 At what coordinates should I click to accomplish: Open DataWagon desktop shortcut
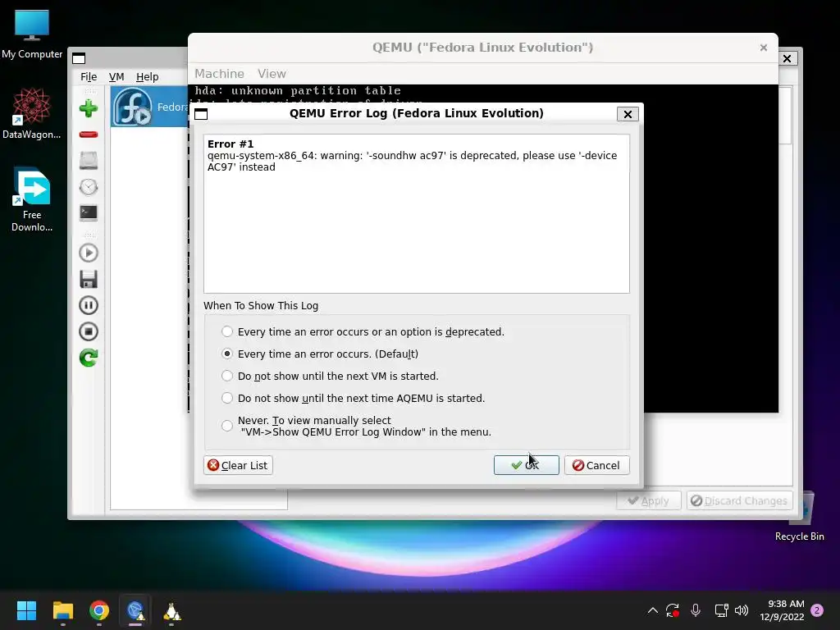[32, 114]
